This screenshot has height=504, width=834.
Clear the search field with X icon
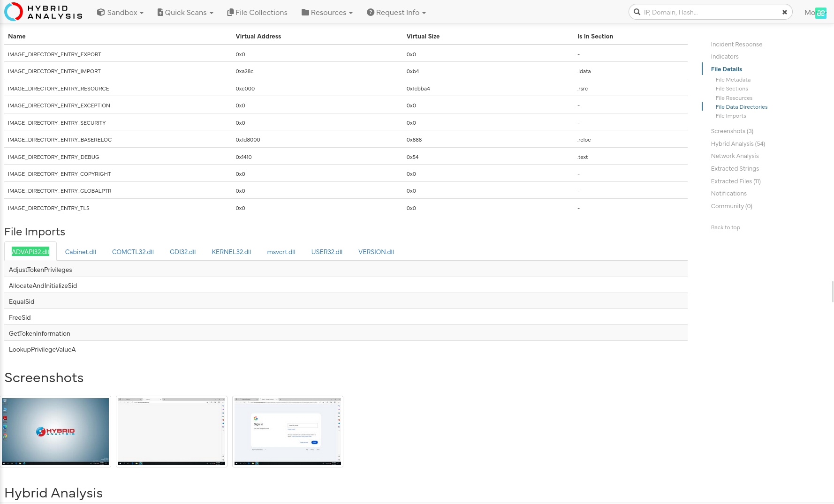click(x=784, y=12)
